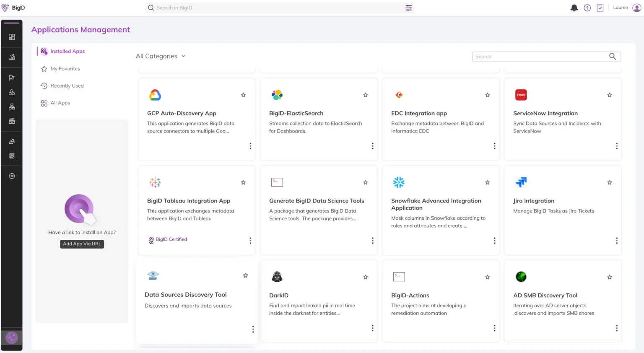
Task: Select My Favorites in the side menu
Action: 65,69
